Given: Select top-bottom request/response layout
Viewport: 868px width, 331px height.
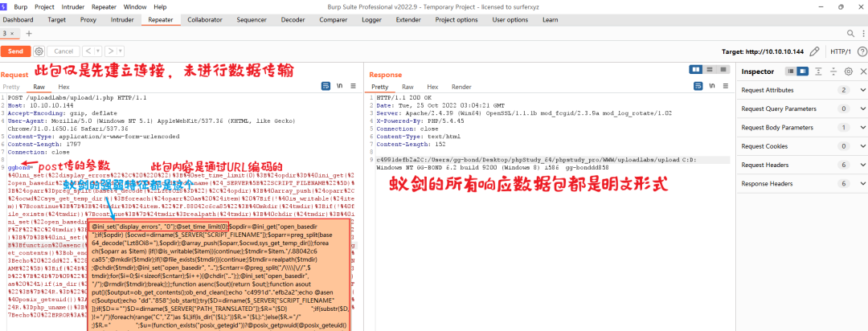Looking at the screenshot, I should click(x=708, y=69).
